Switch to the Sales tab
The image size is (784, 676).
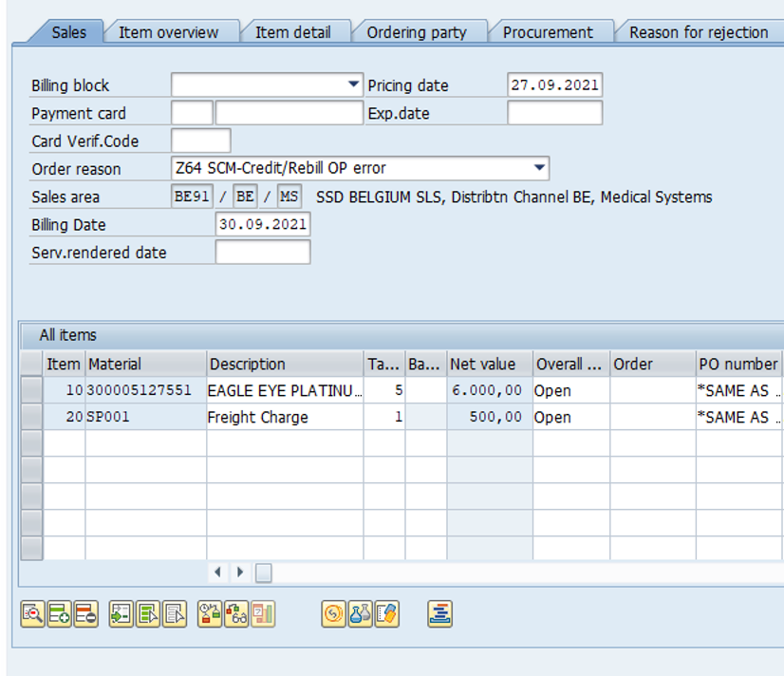point(69,32)
